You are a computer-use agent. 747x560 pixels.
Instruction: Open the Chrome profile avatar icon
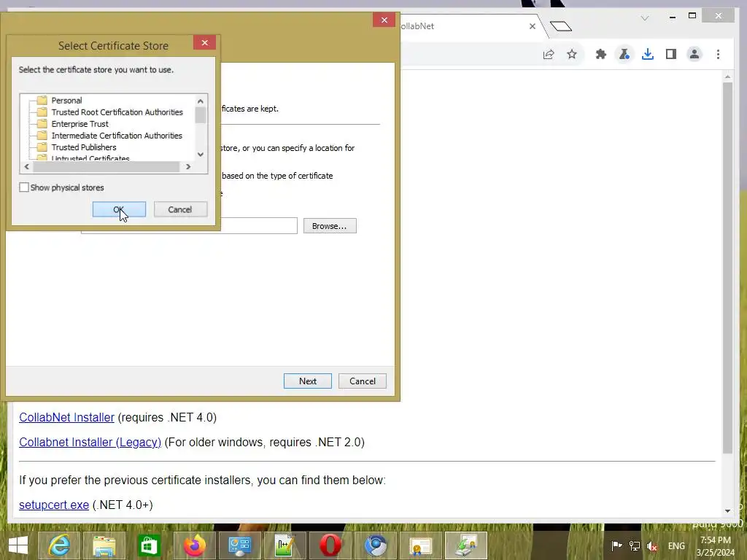click(x=694, y=54)
